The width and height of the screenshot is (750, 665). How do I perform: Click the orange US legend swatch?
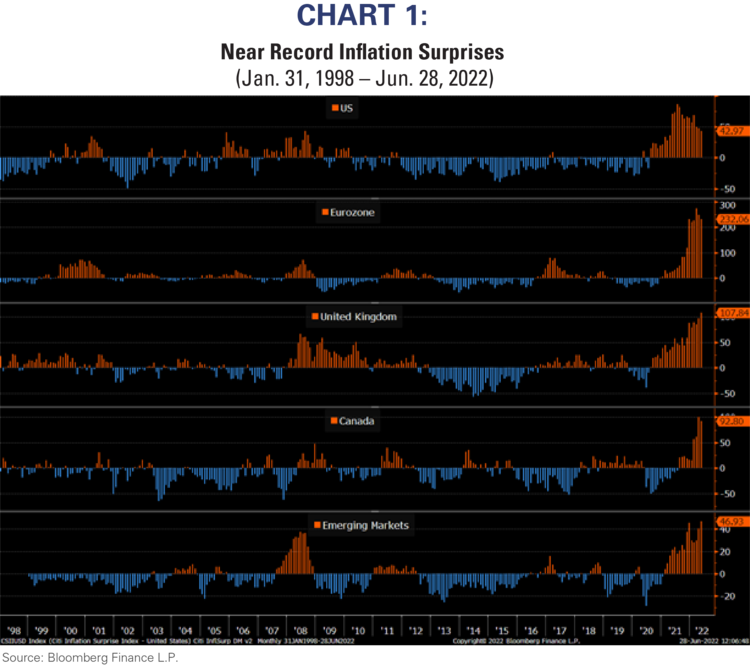(x=334, y=107)
